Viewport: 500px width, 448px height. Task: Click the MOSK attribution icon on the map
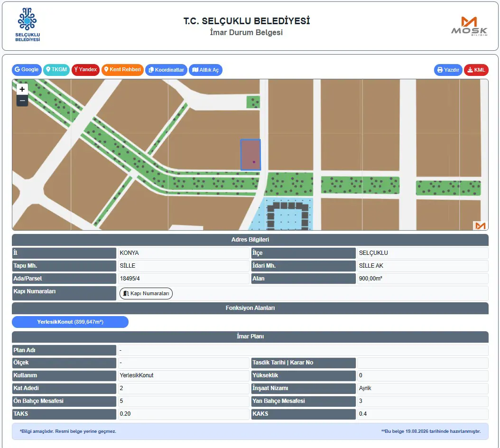pos(480,225)
